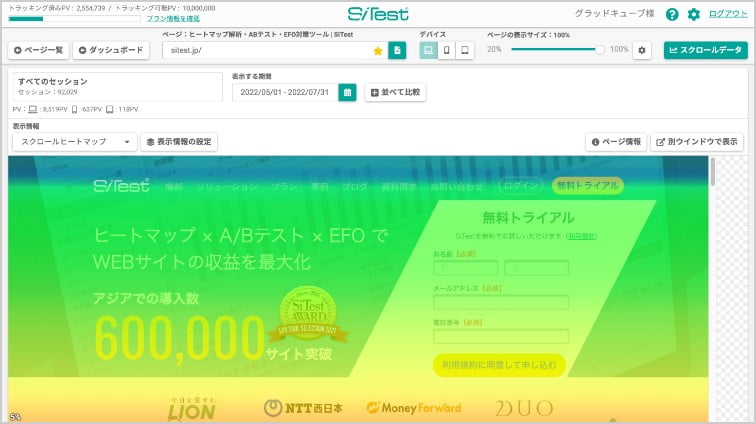Click the tracking PV progress bar
Screen dimensions: 756x424
pos(75,19)
